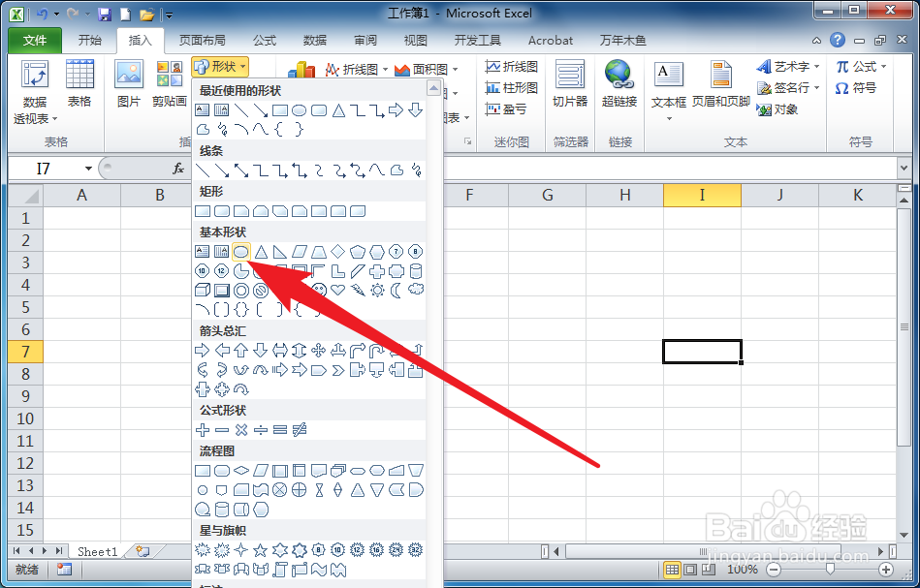This screenshot has height=588, width=920.
Task: Insert an 对象 object
Action: [777, 109]
